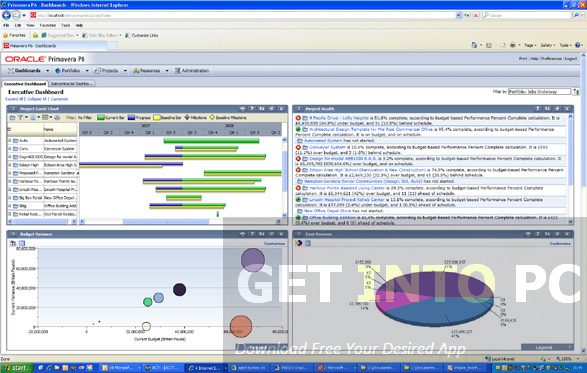Click the table view icon in Cost Overrun

pos(308,243)
